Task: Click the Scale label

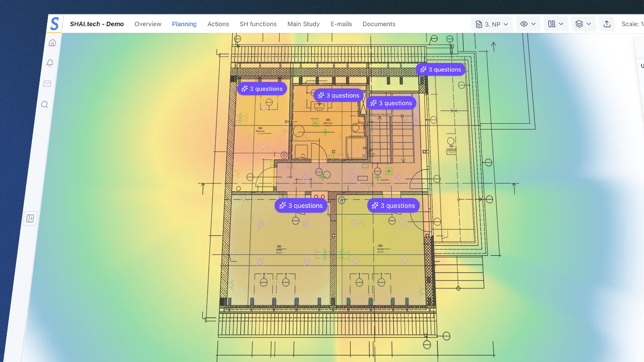Action: point(632,24)
